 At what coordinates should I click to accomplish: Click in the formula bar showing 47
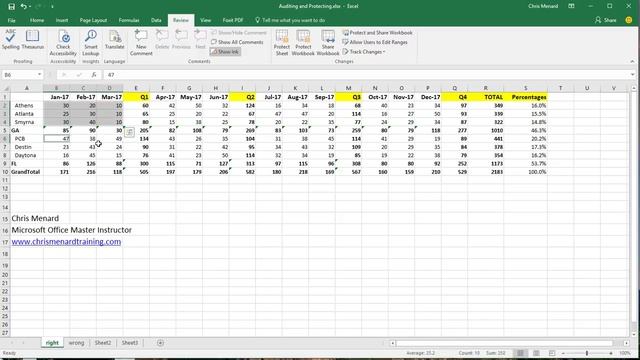(365, 75)
